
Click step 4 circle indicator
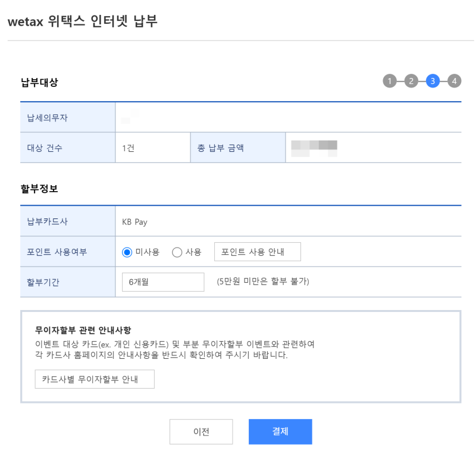click(x=454, y=81)
